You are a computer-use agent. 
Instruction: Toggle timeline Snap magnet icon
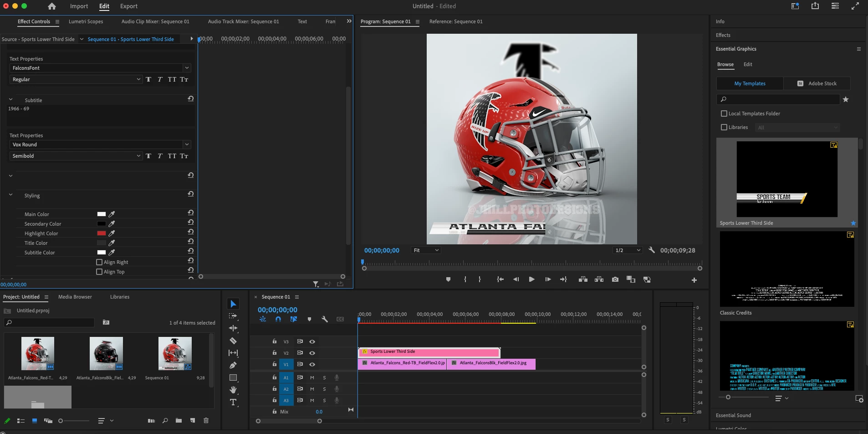[278, 320]
